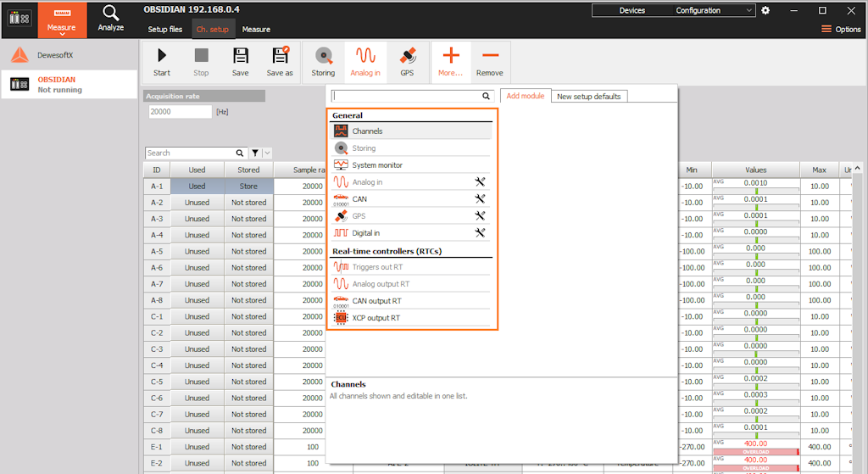Open the Options menu

841,30
